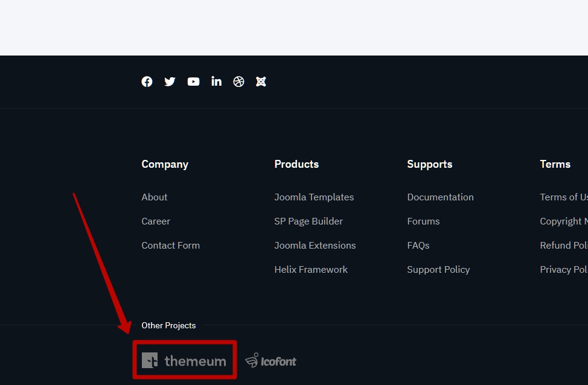Open the Joomla logo icon
The image size is (588, 385).
[261, 81]
